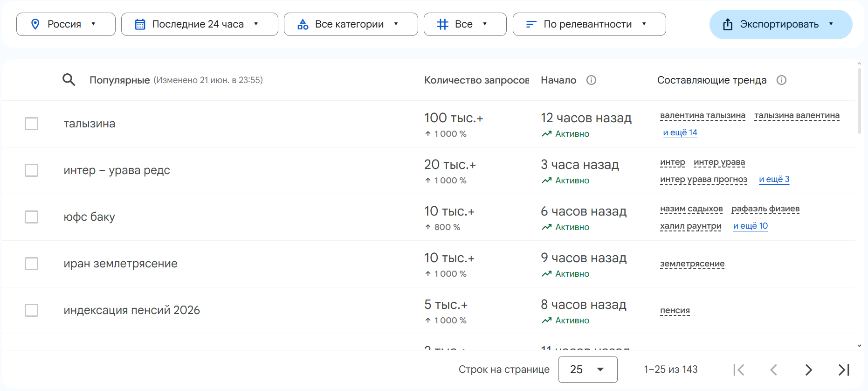Click the и ещё 14 link
The height and width of the screenshot is (391, 868).
[x=680, y=133]
